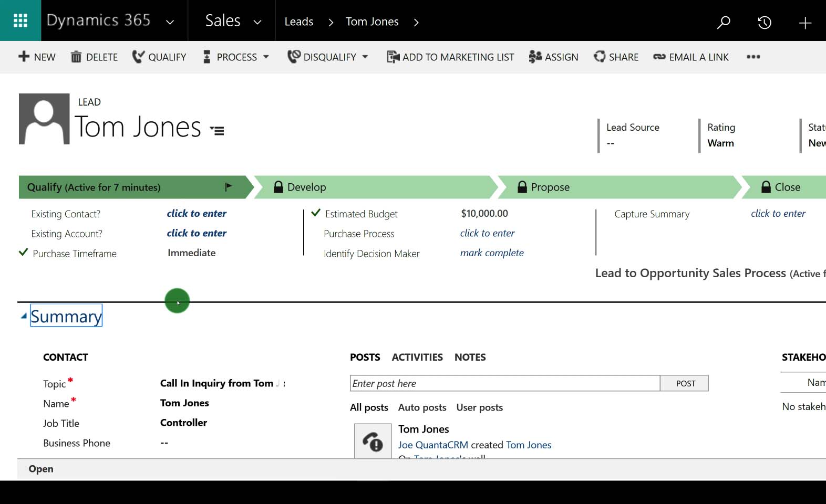Click the SHARE circle icon

600,56
